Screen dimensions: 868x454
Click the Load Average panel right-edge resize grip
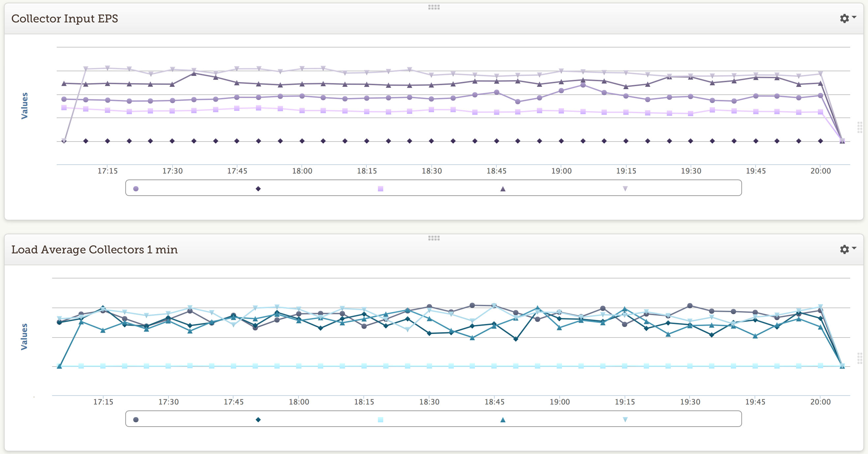point(859,358)
